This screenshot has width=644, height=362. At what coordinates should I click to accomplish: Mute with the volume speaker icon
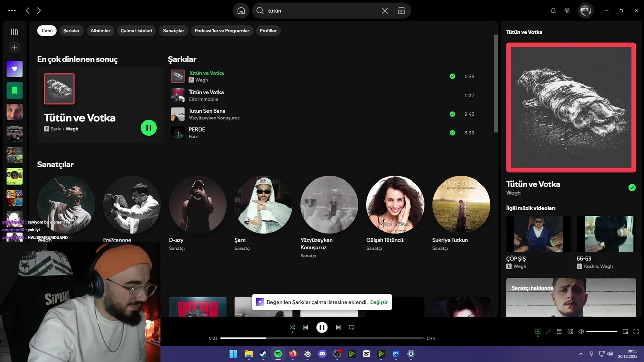click(x=581, y=331)
